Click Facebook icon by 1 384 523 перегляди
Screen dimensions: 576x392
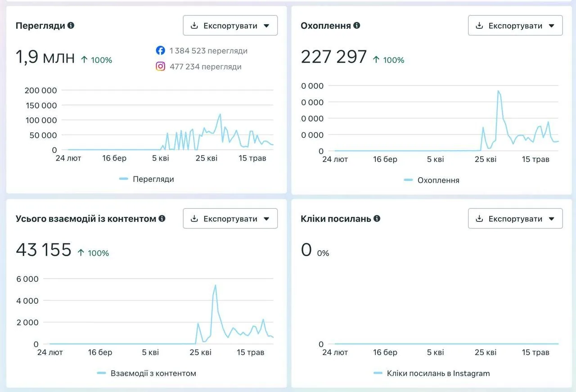[x=161, y=51]
